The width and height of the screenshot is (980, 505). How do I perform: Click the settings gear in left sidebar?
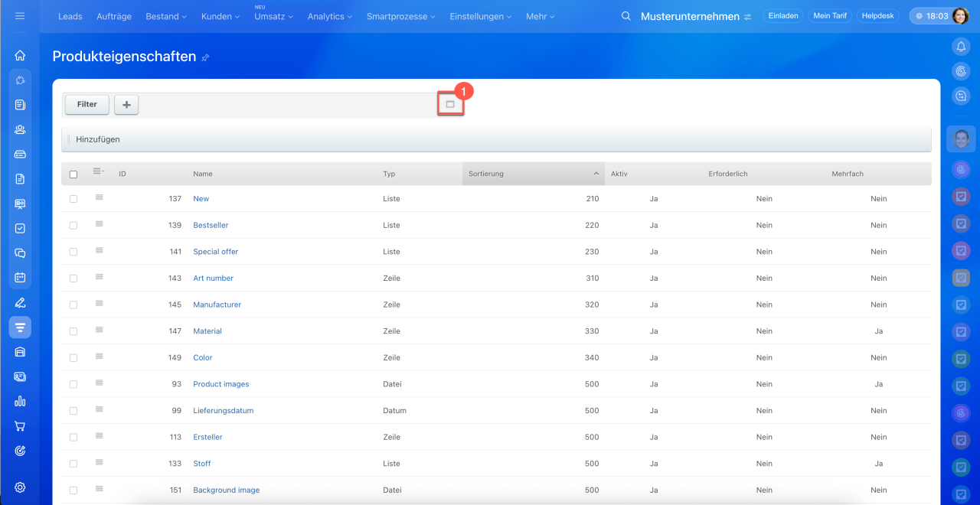(20, 487)
